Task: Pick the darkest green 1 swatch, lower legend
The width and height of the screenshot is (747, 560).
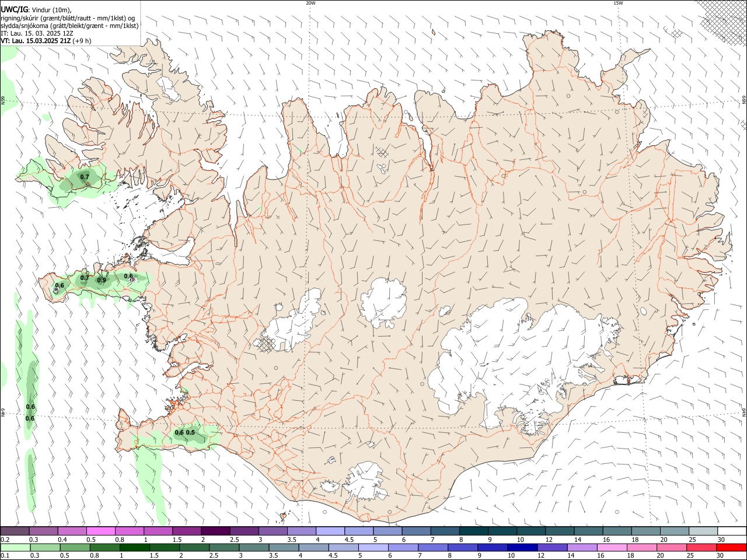Action: pyautogui.click(x=135, y=547)
